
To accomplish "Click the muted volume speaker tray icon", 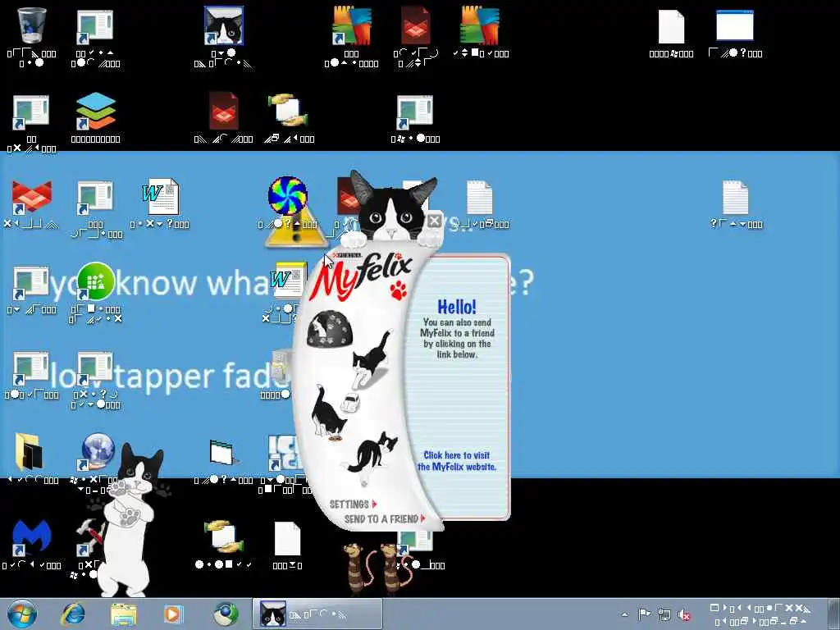I will pos(684,614).
